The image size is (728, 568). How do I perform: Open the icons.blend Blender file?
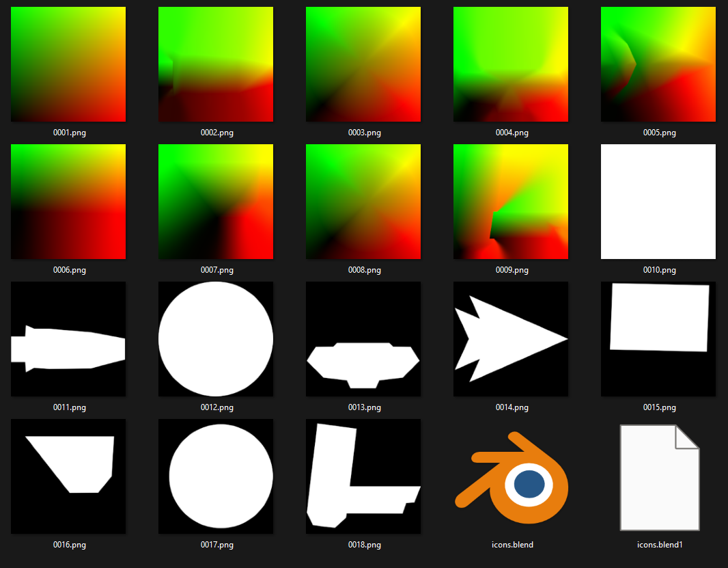[511, 476]
